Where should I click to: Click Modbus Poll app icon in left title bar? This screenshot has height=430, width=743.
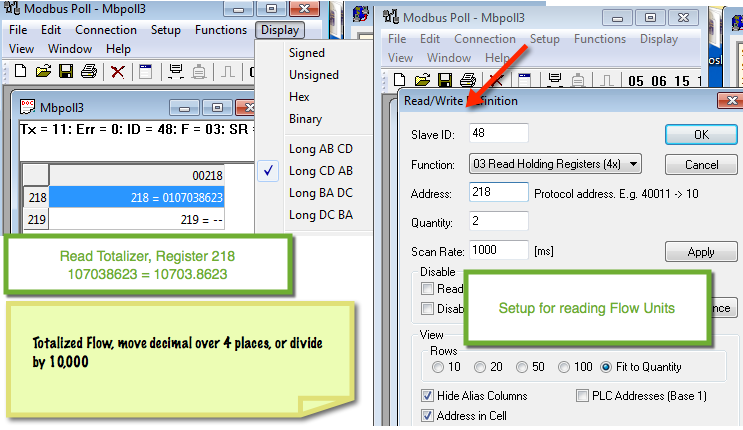click(x=12, y=9)
